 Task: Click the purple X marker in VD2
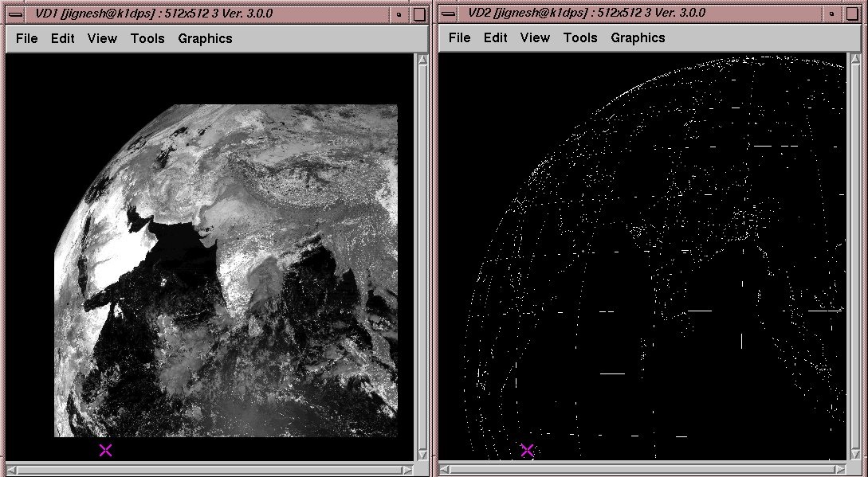click(x=527, y=451)
